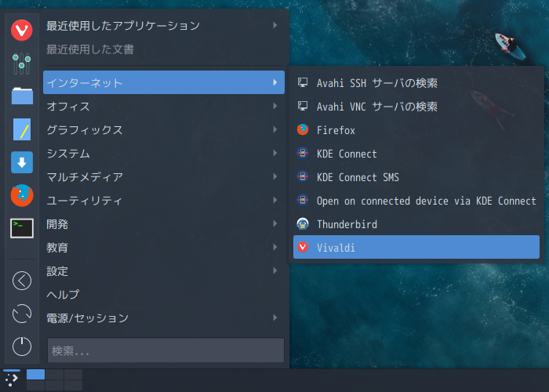
Task: Choose Open on connected device via KDE Connect
Action: [416, 200]
